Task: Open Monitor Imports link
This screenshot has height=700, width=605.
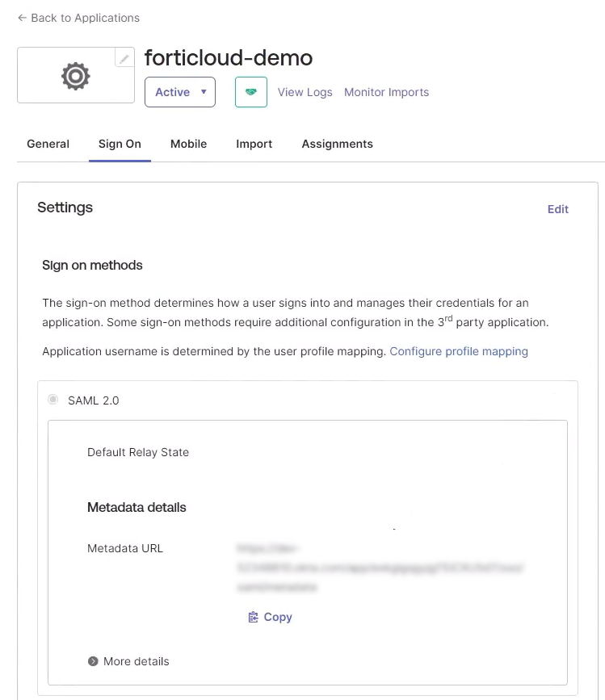Action: (386, 92)
